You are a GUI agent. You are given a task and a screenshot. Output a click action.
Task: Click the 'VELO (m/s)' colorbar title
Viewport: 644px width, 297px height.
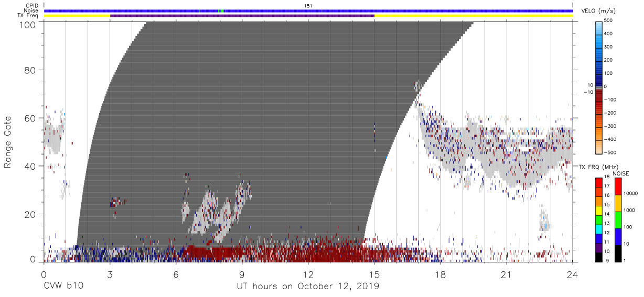597,12
